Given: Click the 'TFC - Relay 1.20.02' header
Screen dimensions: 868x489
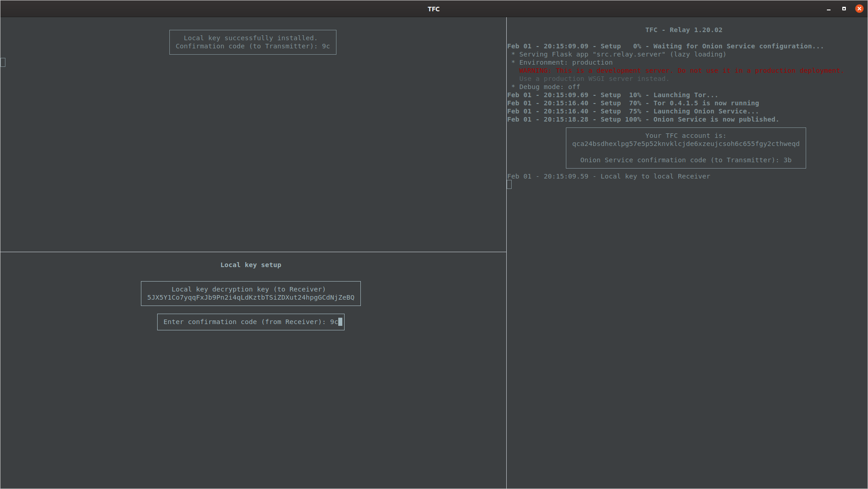Looking at the screenshot, I should coord(683,30).
